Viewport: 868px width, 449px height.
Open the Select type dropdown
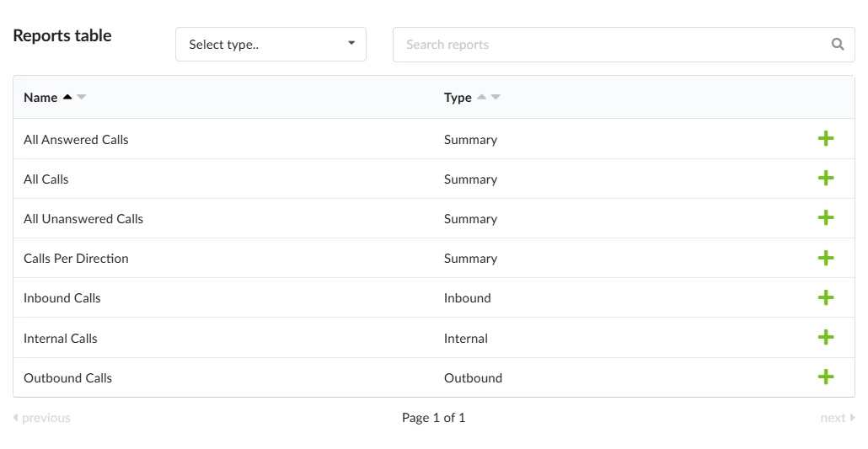click(271, 45)
